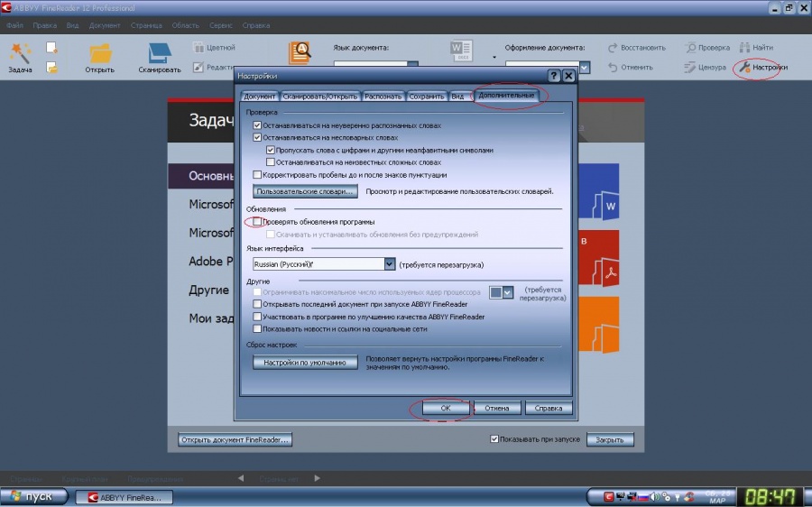The height and width of the screenshot is (507, 812).
Task: Toggle Пропускать слова с цифрами checkbox
Action: click(271, 150)
